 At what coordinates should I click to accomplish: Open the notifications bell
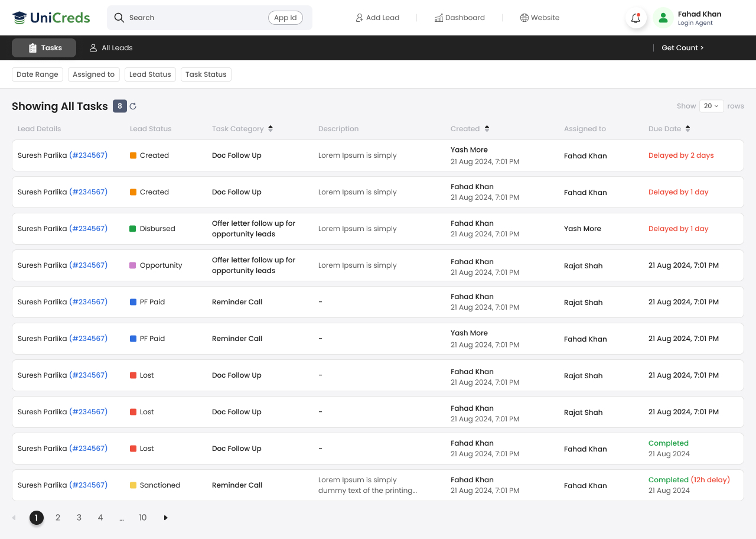(636, 18)
